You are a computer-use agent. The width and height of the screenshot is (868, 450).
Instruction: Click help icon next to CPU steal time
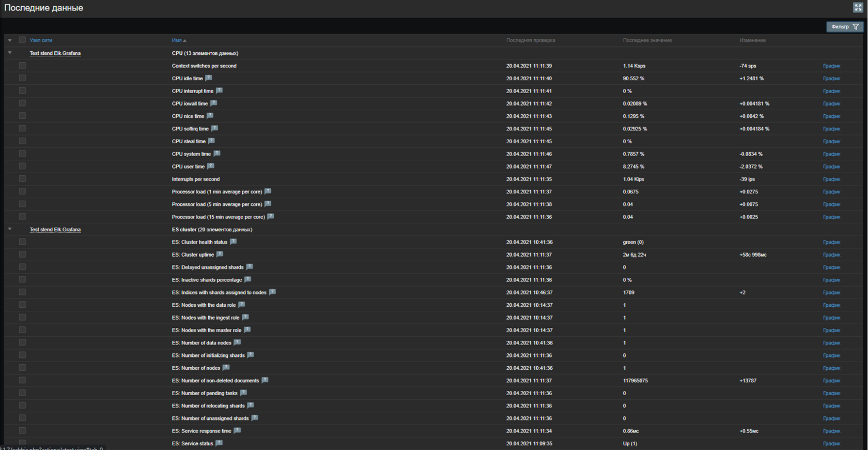pyautogui.click(x=211, y=141)
